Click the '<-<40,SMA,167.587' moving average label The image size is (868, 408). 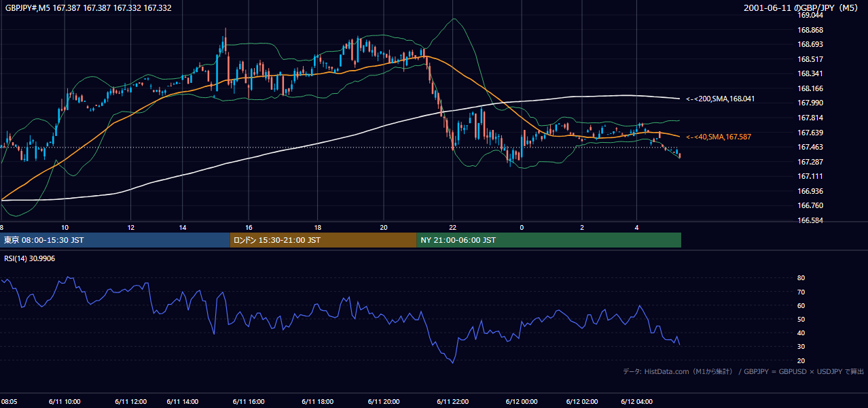[x=718, y=137]
